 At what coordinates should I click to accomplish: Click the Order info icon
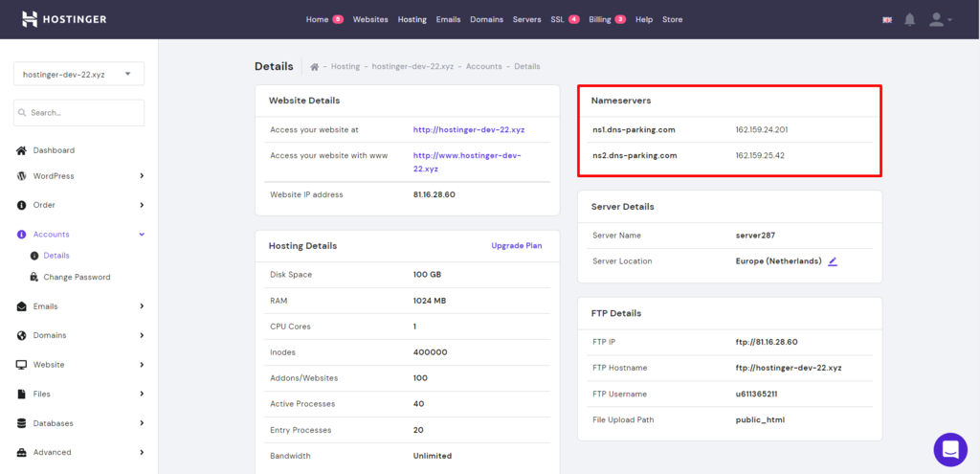[21, 205]
